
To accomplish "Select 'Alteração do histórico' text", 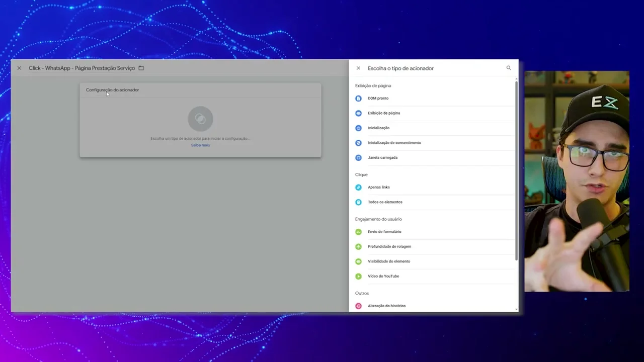I will [386, 306].
